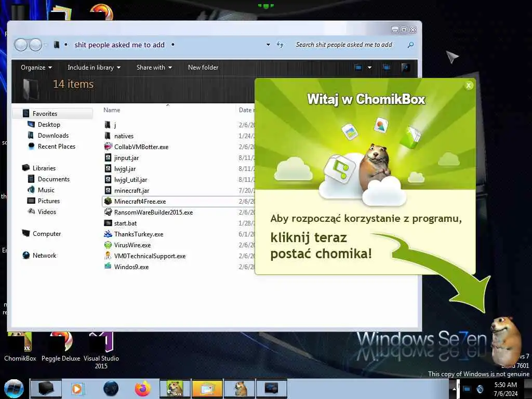Click the network tray icon
Screen dimensions: 532x399
coord(467,389)
